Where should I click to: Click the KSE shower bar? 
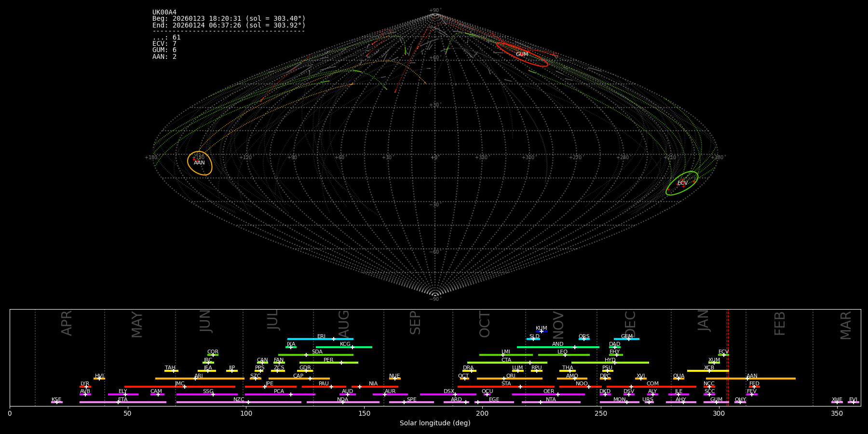pos(56,402)
